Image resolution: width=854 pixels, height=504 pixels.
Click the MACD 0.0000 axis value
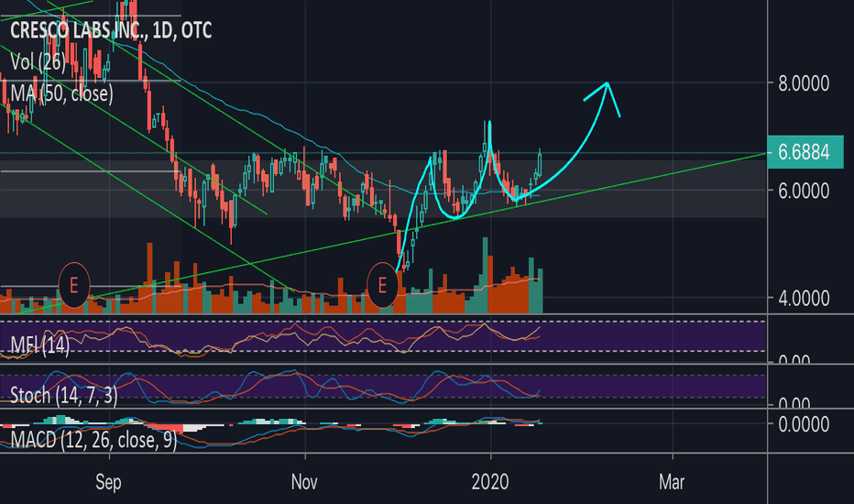pyautogui.click(x=804, y=424)
